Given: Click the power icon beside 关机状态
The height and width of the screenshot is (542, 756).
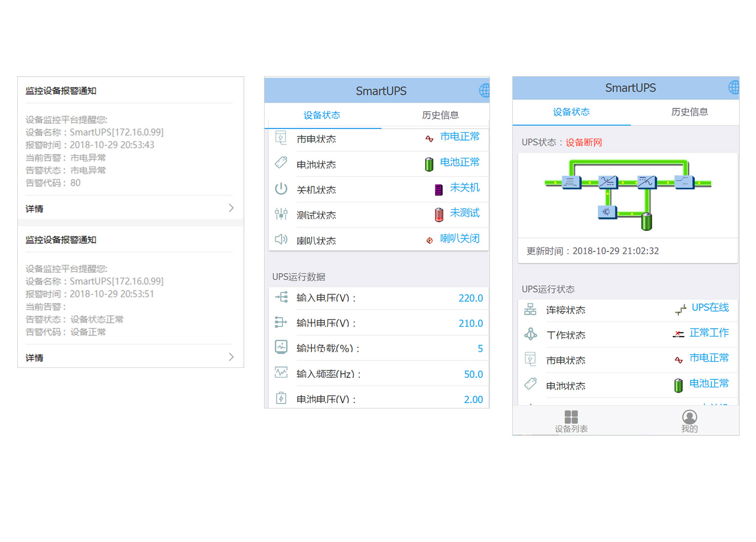Looking at the screenshot, I should click(x=281, y=189).
